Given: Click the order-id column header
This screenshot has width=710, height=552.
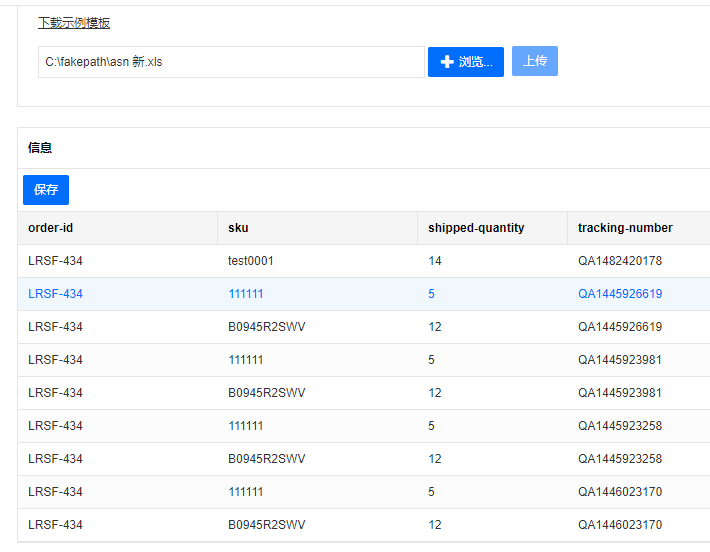Looking at the screenshot, I should tap(51, 228).
